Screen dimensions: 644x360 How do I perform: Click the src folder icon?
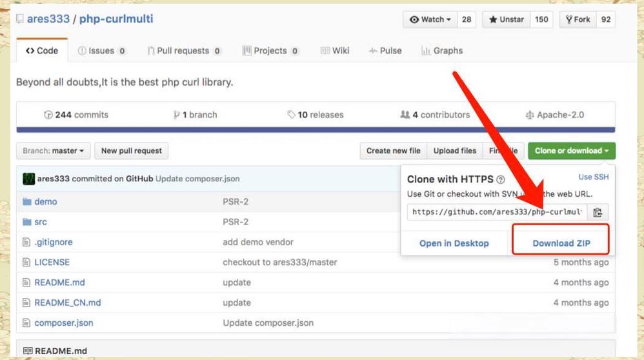tap(27, 222)
